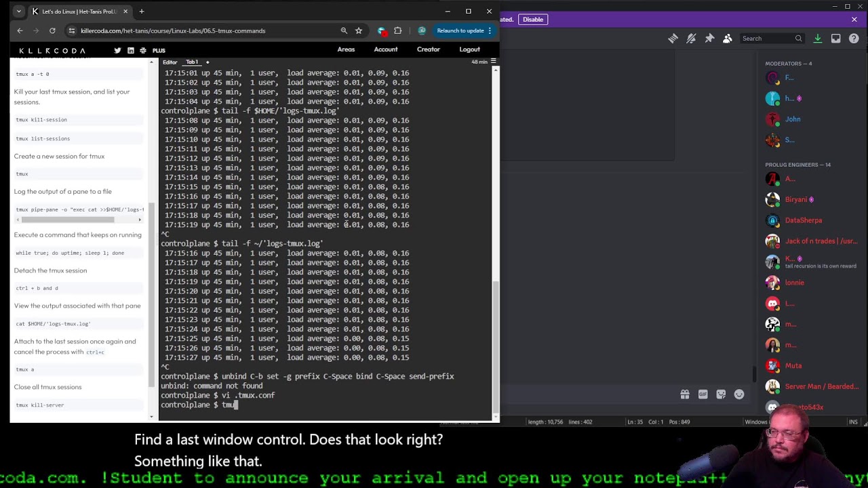The width and height of the screenshot is (868, 488).
Task: Open the Killercoda Slack icon link
Action: click(144, 50)
